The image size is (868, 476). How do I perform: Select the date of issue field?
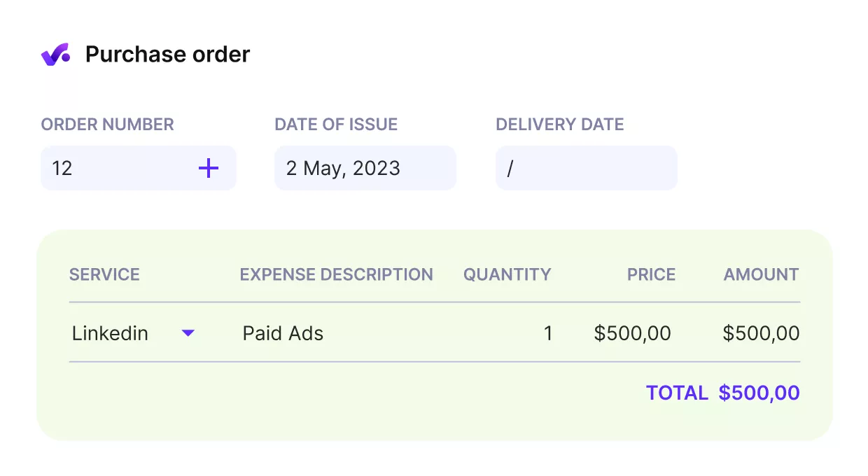point(365,168)
